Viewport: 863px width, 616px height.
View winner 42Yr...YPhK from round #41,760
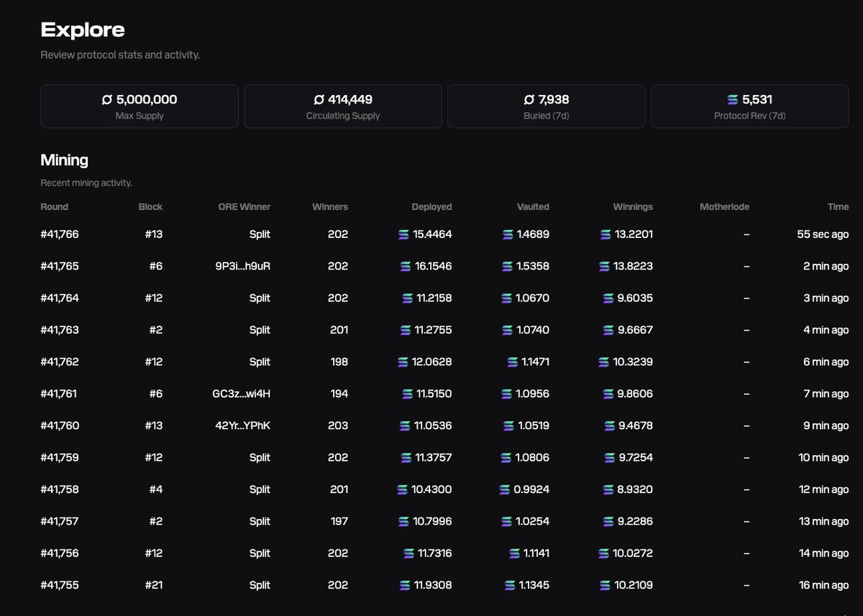[243, 426]
